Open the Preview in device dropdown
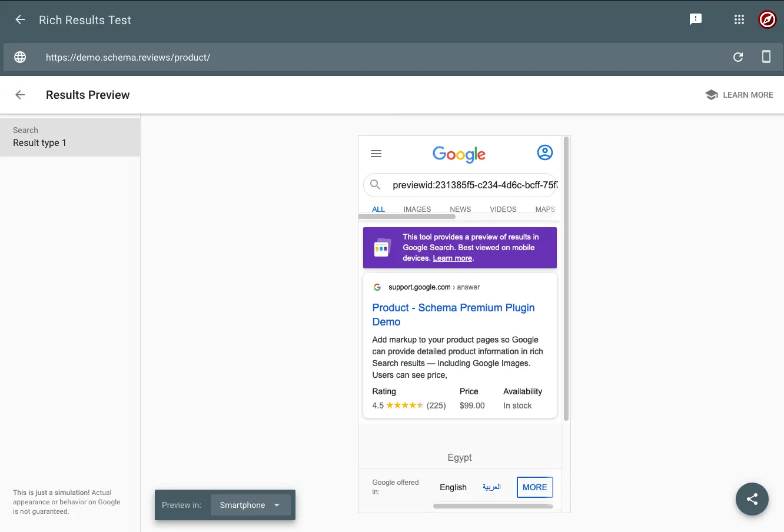 [x=250, y=504]
